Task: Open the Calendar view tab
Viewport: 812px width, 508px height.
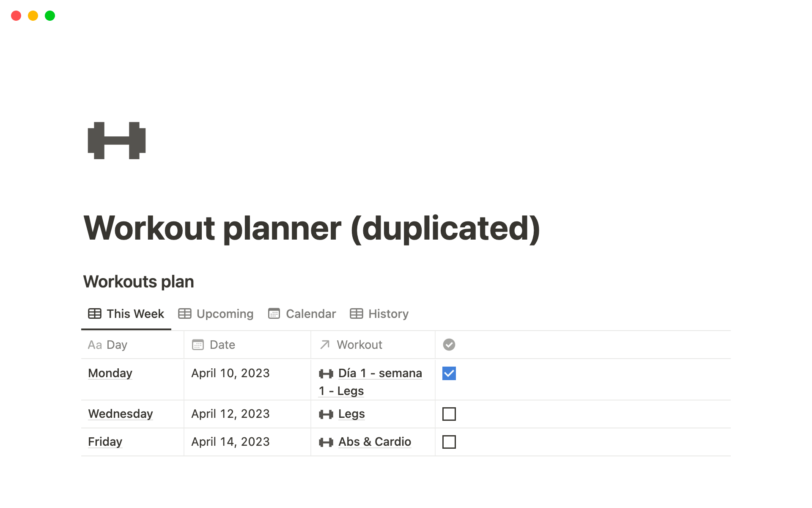Action: click(302, 314)
